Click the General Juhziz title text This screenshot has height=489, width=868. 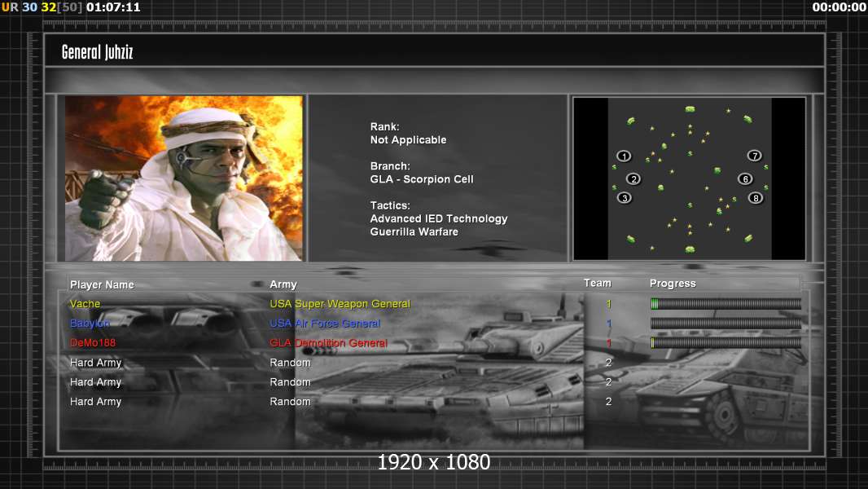pyautogui.click(x=97, y=53)
